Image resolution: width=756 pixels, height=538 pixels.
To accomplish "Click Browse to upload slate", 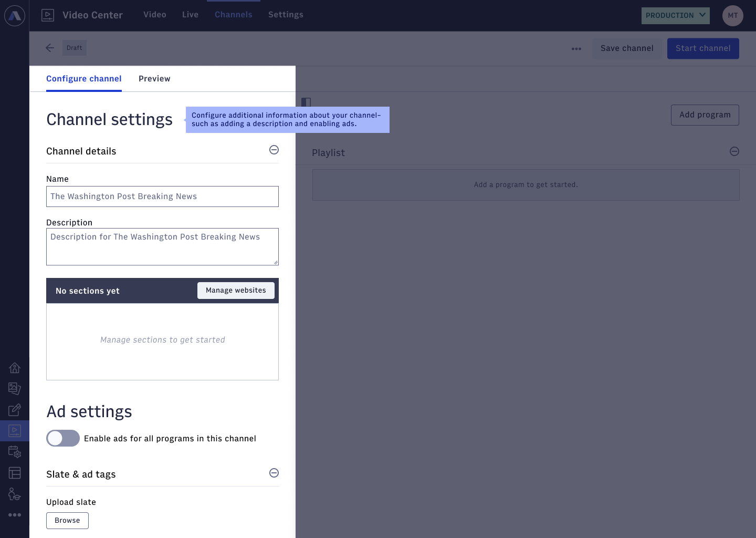I will coord(67,521).
